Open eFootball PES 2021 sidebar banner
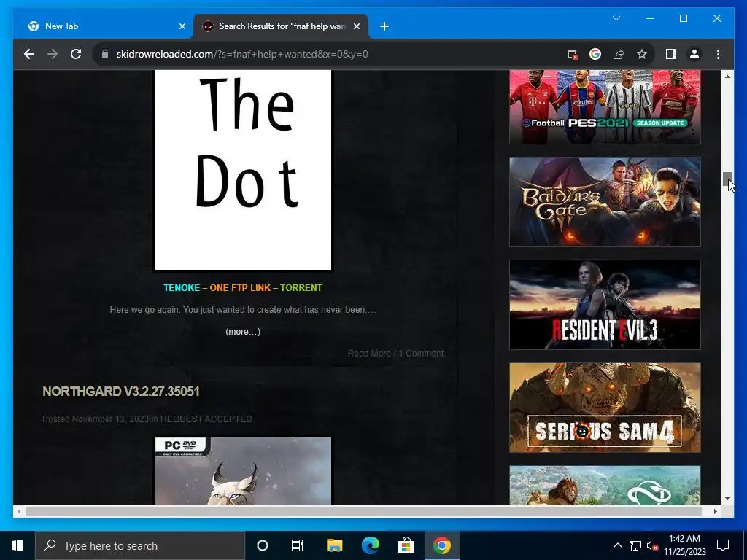 coord(605,106)
